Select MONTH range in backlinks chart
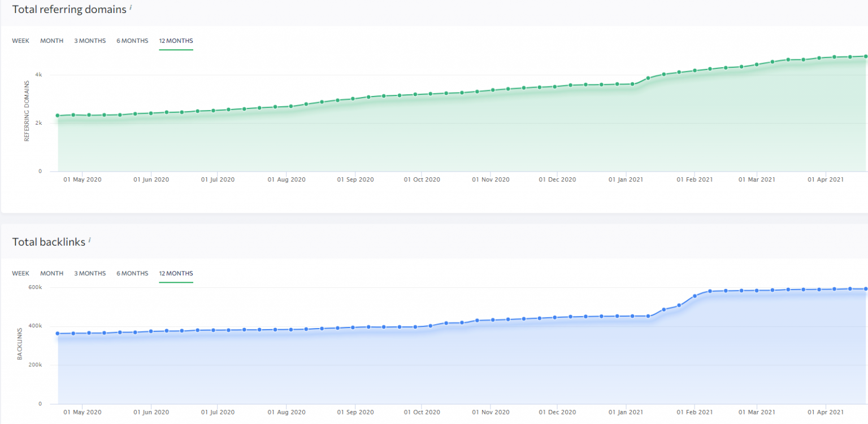 coord(51,273)
